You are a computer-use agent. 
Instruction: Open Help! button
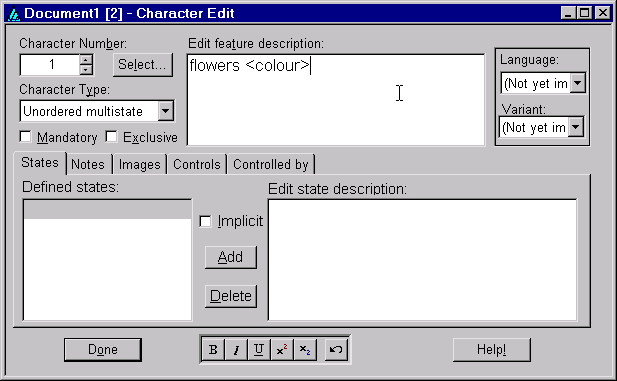[x=491, y=350]
